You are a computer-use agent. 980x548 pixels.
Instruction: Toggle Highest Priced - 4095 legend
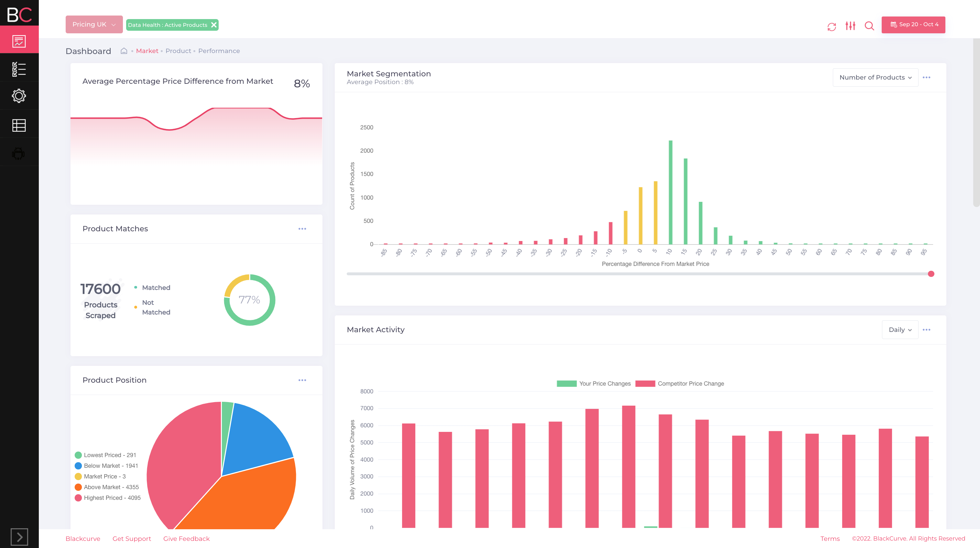click(x=108, y=498)
